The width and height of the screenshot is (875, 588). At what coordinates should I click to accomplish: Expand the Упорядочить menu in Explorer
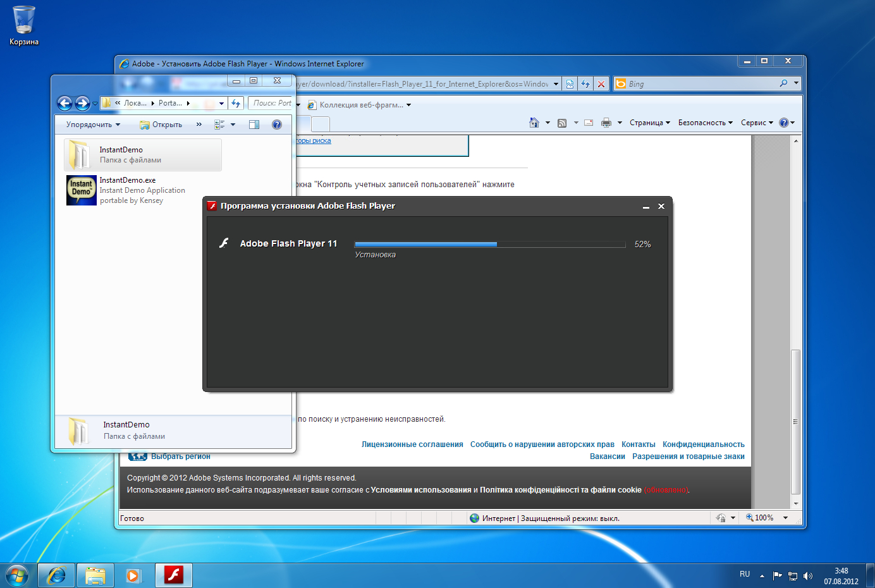click(93, 125)
